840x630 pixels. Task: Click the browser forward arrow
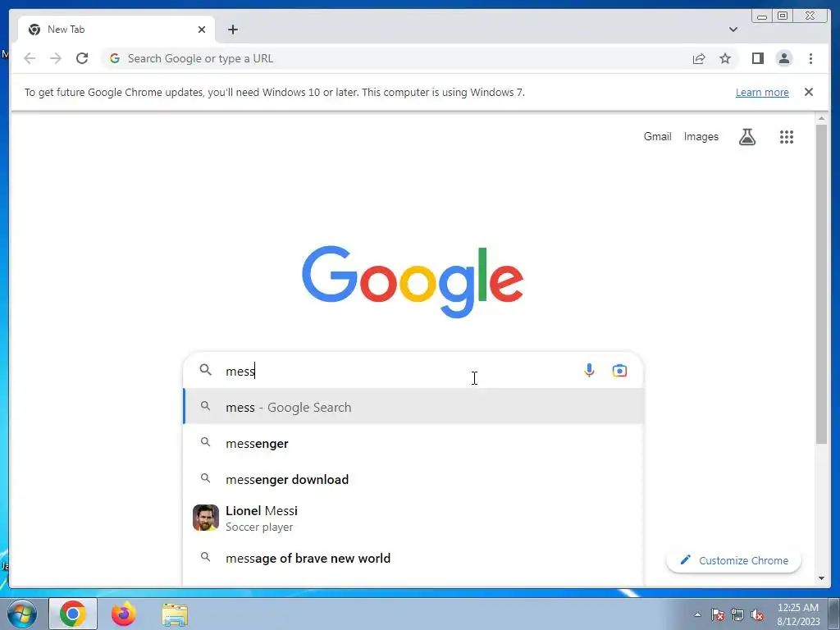(x=56, y=58)
